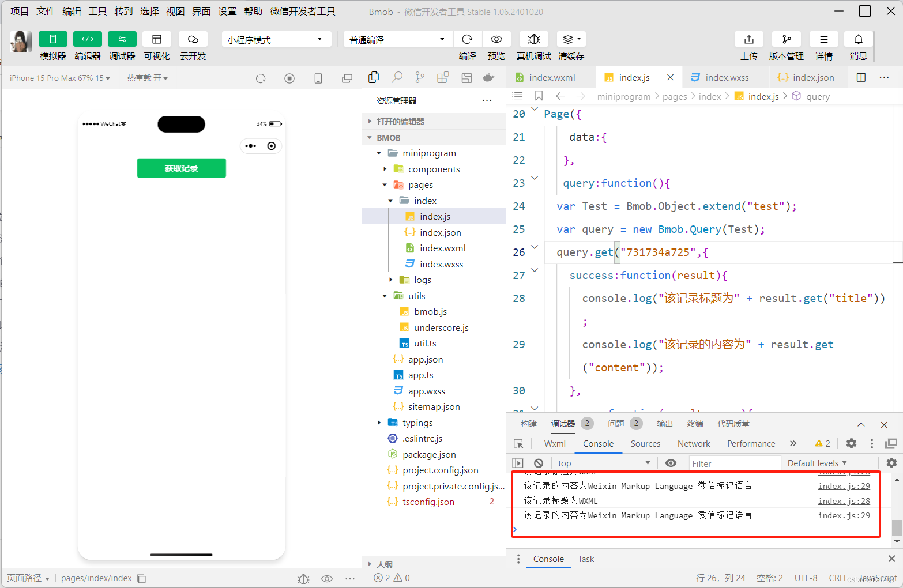Click the mini program capsule menu dots

pos(251,146)
